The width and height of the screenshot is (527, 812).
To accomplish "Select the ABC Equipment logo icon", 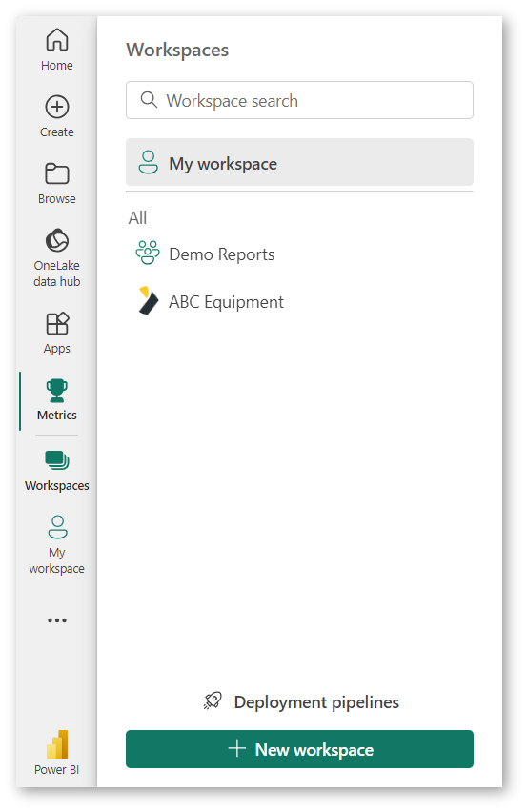I will pyautogui.click(x=148, y=300).
